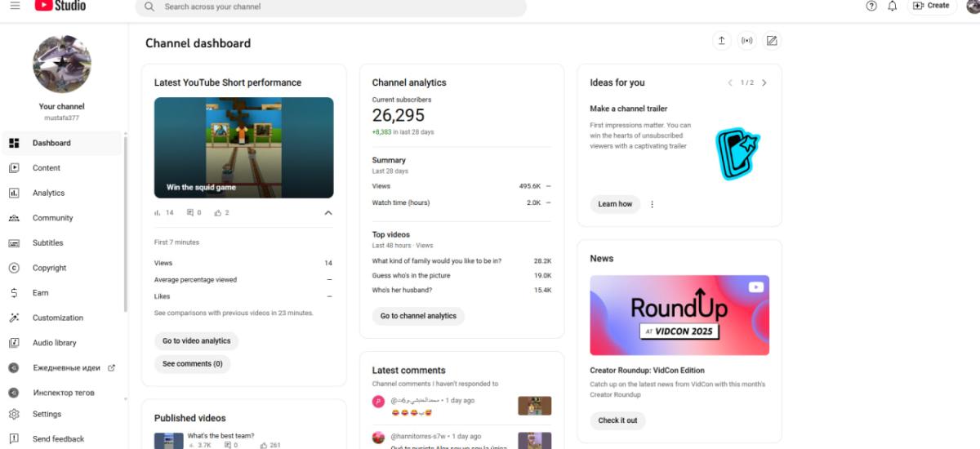The width and height of the screenshot is (980, 449).
Task: Open the notifications bell icon
Action: (893, 6)
